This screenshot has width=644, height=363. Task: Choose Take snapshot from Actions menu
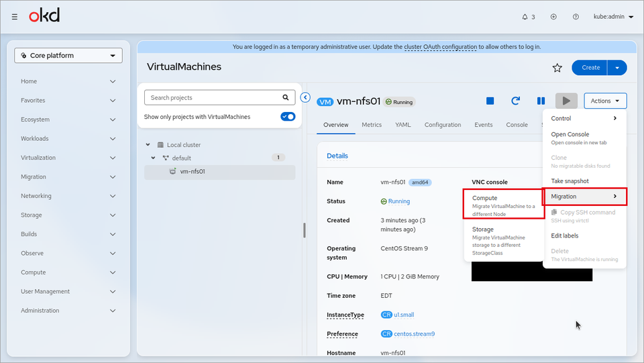(584, 181)
